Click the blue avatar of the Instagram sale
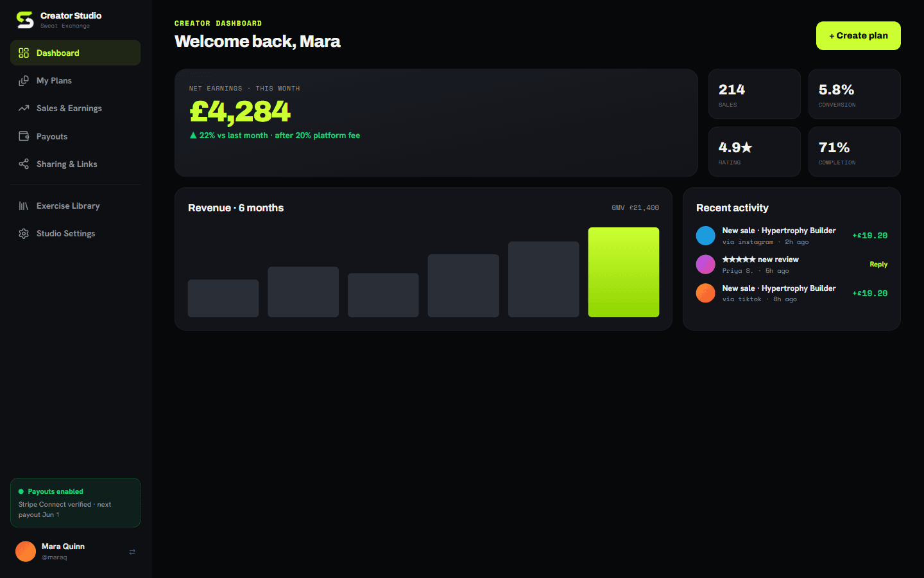 tap(706, 236)
